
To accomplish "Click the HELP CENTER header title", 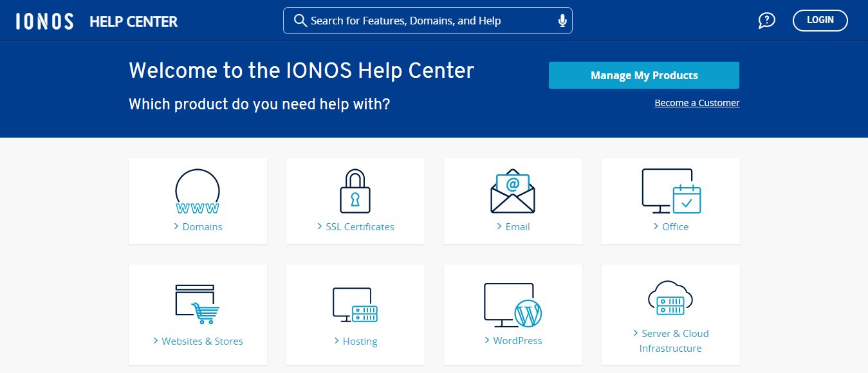I will 134,22.
